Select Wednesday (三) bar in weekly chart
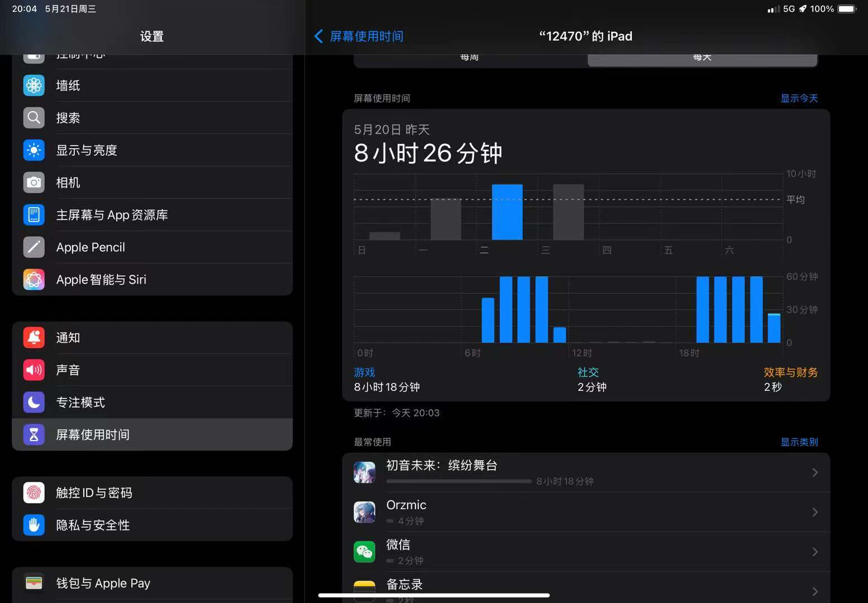Screen dimensions: 868x603 tap(569, 212)
